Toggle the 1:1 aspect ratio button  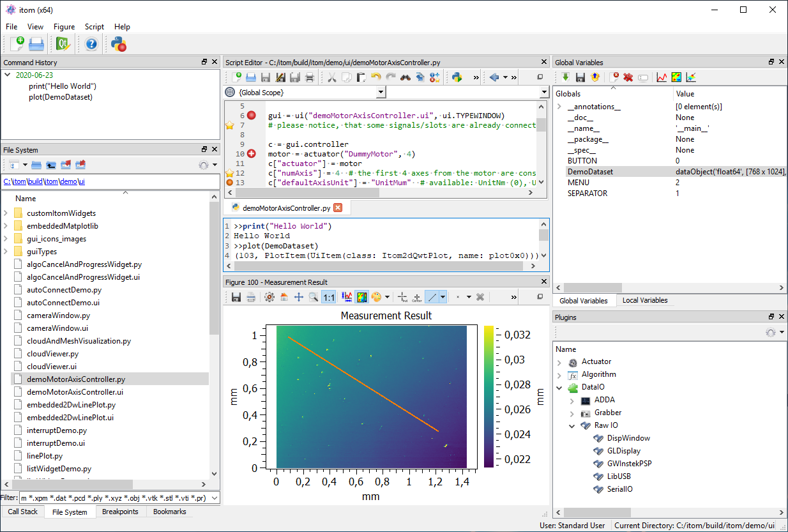coord(329,297)
